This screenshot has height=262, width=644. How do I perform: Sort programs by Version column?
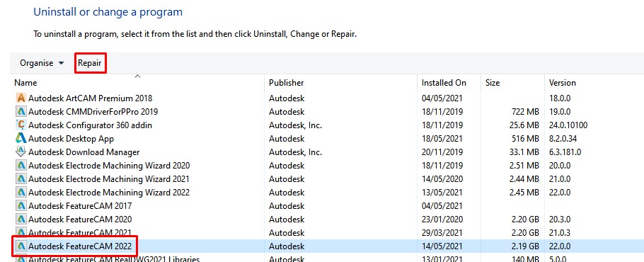coord(563,83)
